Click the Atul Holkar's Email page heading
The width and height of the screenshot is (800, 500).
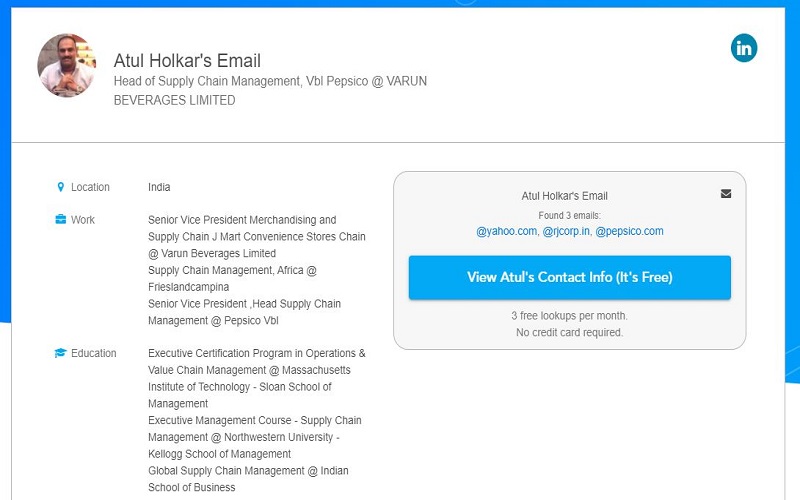click(187, 61)
